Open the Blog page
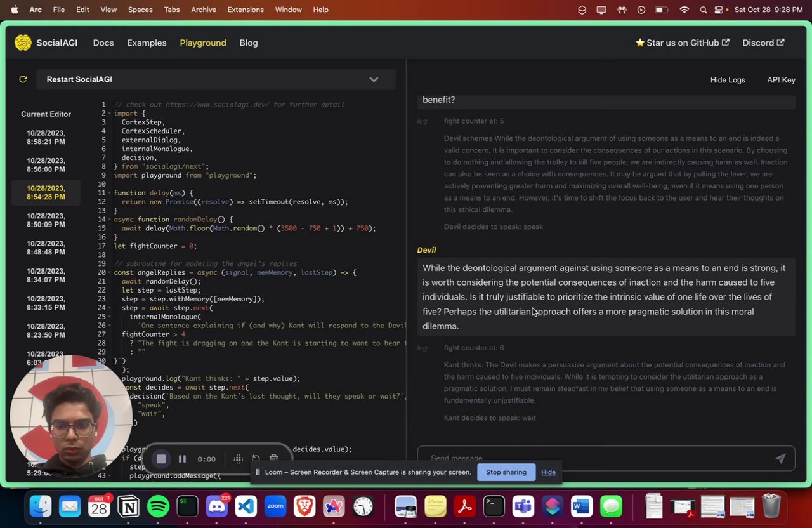The image size is (812, 528). 249,43
